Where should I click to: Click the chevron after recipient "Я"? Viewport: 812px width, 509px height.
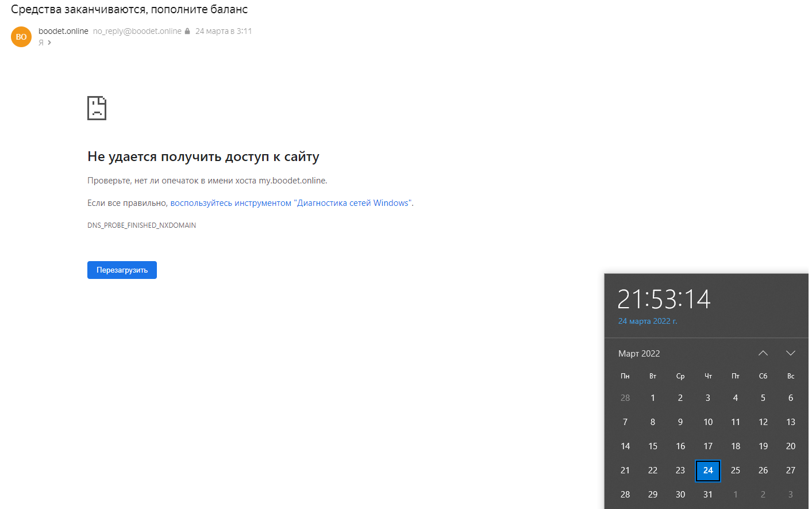point(48,42)
